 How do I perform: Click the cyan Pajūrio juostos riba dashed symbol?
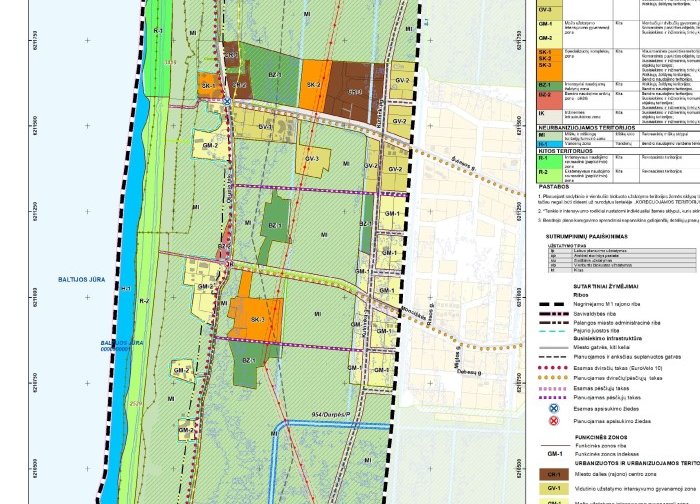point(554,331)
